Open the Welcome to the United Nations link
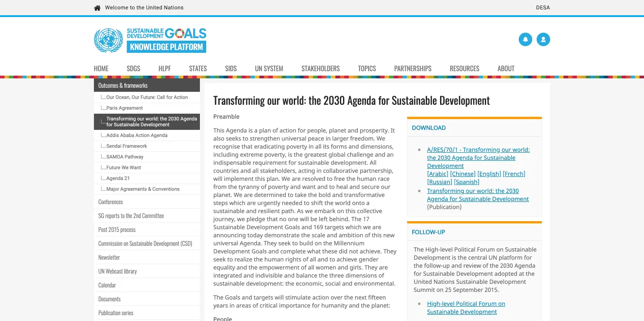 click(144, 8)
